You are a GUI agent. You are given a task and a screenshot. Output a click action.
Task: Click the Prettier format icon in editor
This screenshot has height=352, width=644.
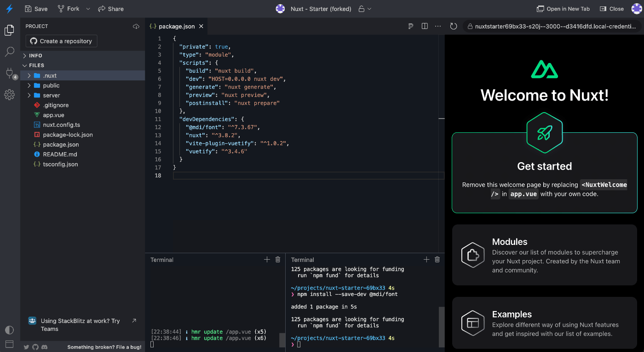click(x=410, y=27)
